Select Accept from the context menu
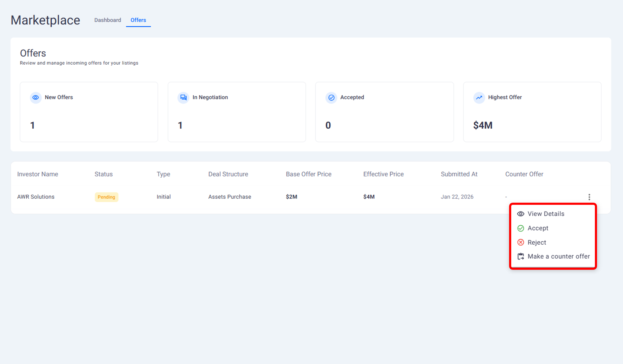Image resolution: width=623 pixels, height=364 pixels. click(x=538, y=228)
